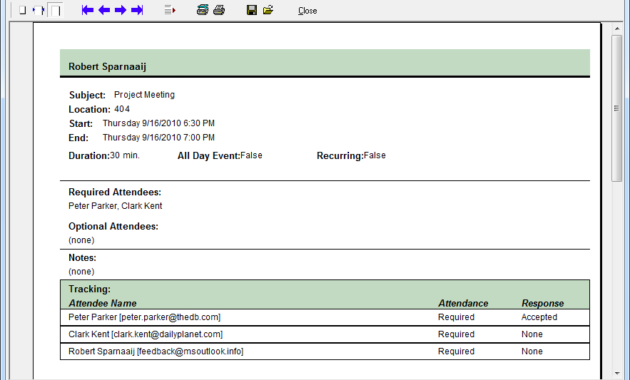Click the Tracking heading
Screen dimensions: 630x380
click(89, 289)
